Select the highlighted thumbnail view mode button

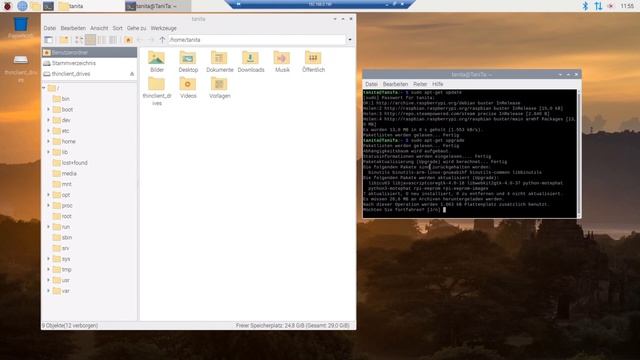90,40
